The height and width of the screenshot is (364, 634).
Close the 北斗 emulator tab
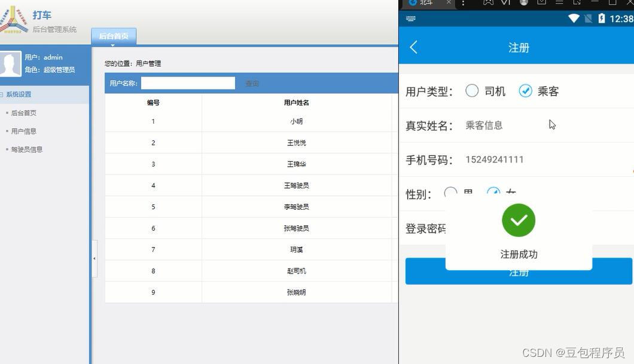449,2
